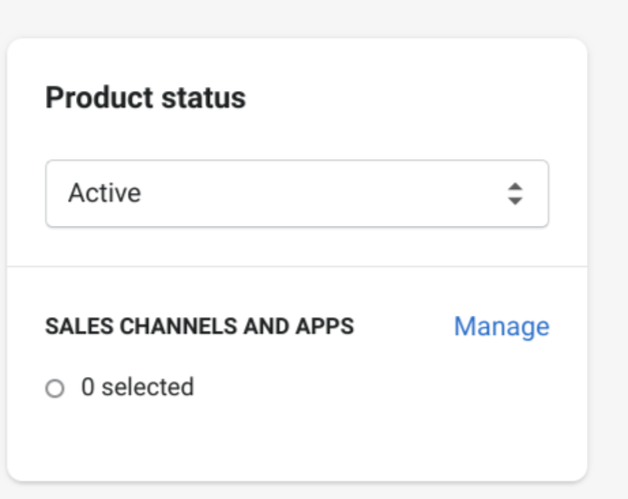Click the "0 selected" text
The image size is (628, 499).
coord(137,387)
